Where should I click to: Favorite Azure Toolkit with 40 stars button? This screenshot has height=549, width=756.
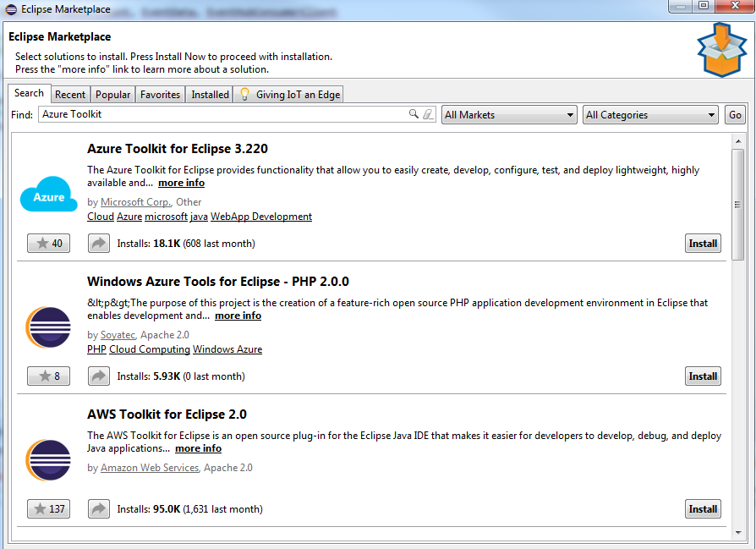point(49,243)
